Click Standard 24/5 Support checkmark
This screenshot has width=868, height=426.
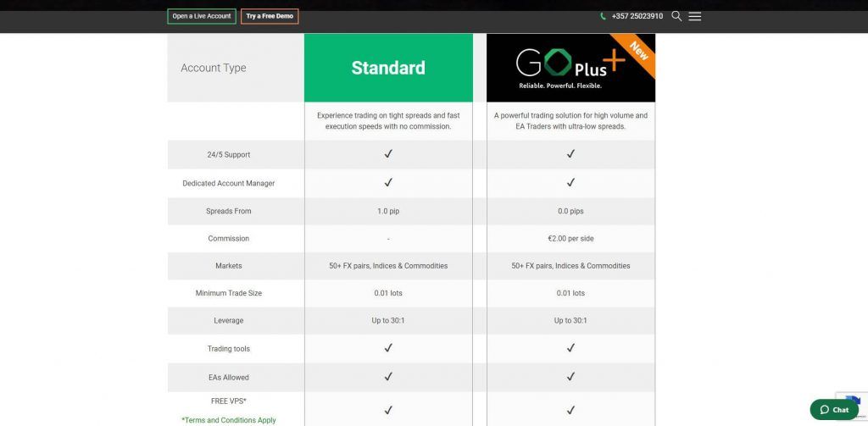(388, 154)
